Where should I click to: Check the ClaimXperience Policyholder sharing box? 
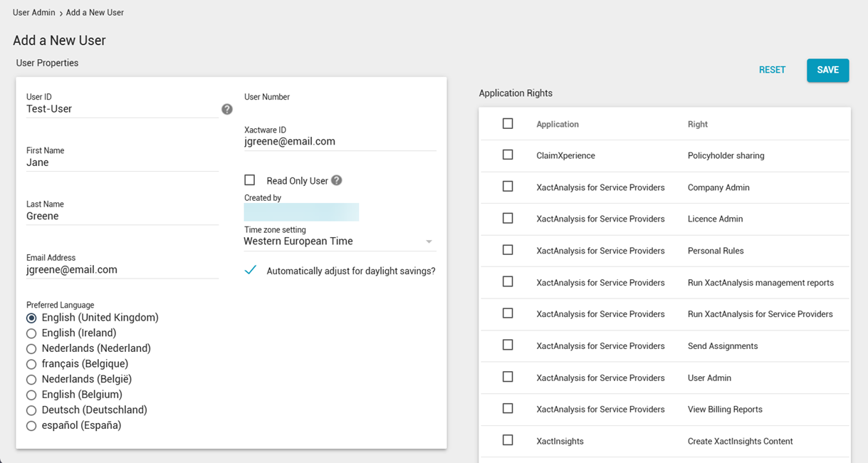pyautogui.click(x=508, y=155)
